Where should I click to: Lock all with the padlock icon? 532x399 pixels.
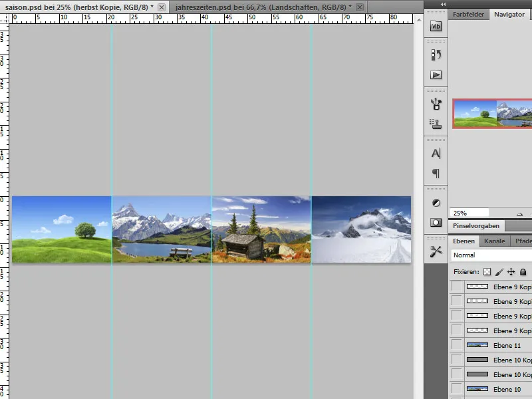523,272
